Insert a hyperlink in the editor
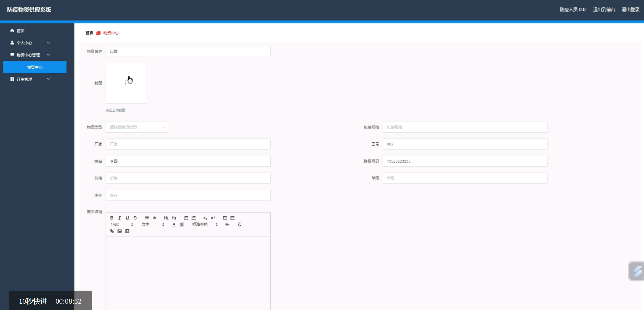Screen dimensions: 644x310 (x=112, y=231)
